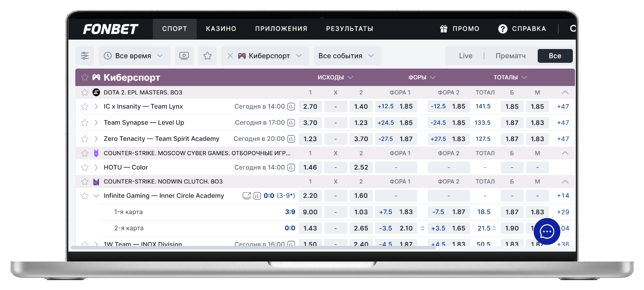Click the video broadcast filter icon
The height and width of the screenshot is (290, 644).
[184, 56]
